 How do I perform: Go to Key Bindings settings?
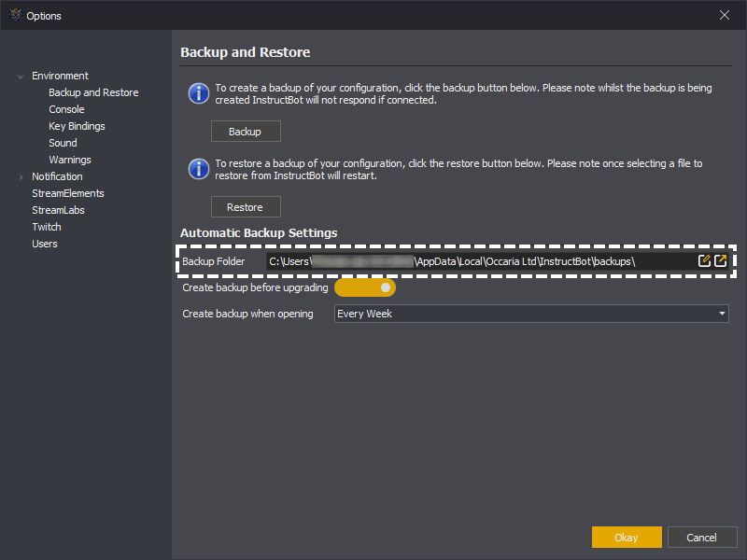click(77, 126)
